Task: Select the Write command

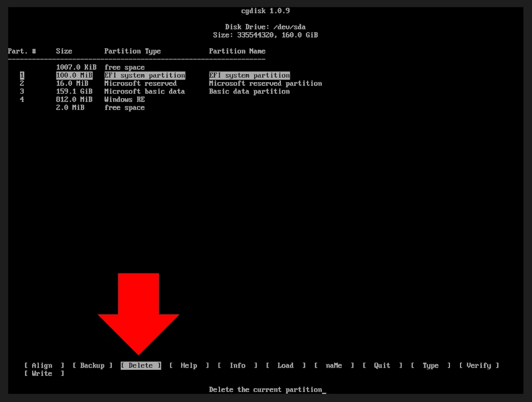Action: [x=43, y=373]
